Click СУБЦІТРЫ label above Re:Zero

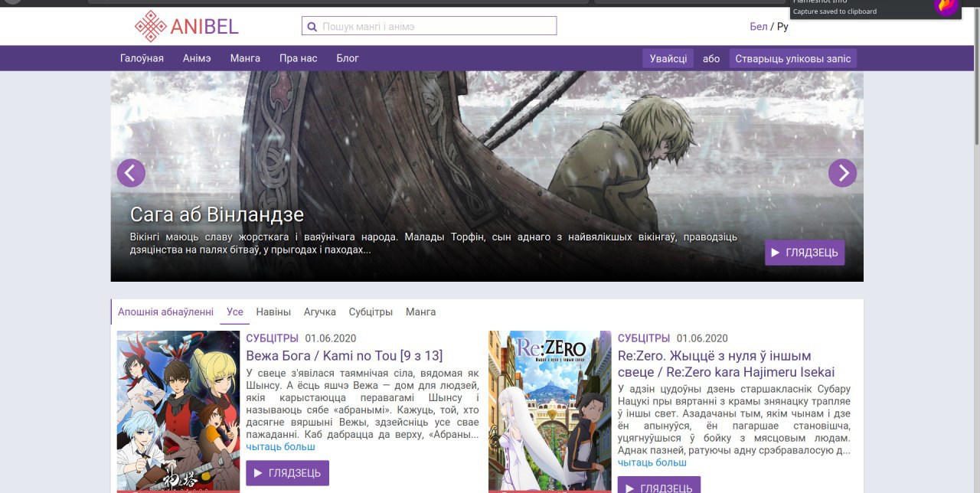click(644, 338)
